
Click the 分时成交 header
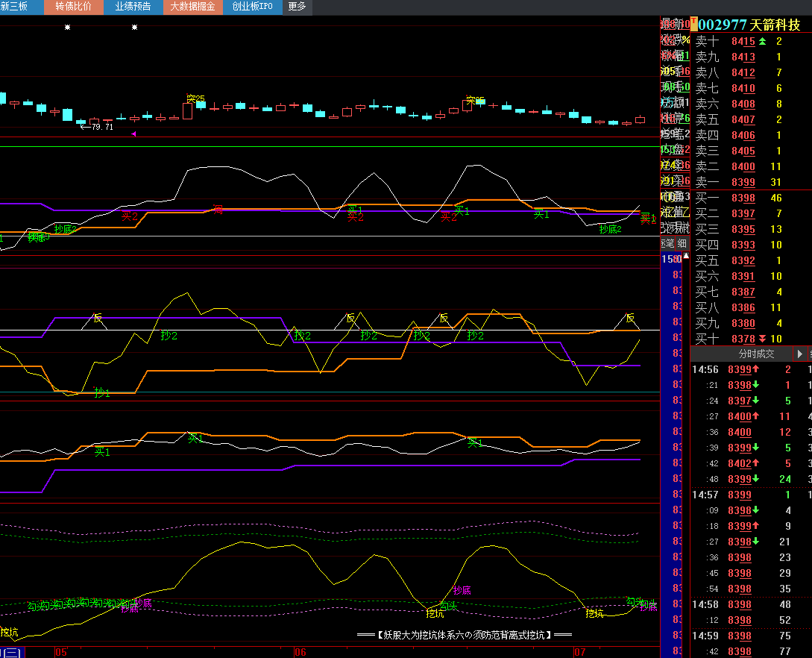tap(756, 354)
